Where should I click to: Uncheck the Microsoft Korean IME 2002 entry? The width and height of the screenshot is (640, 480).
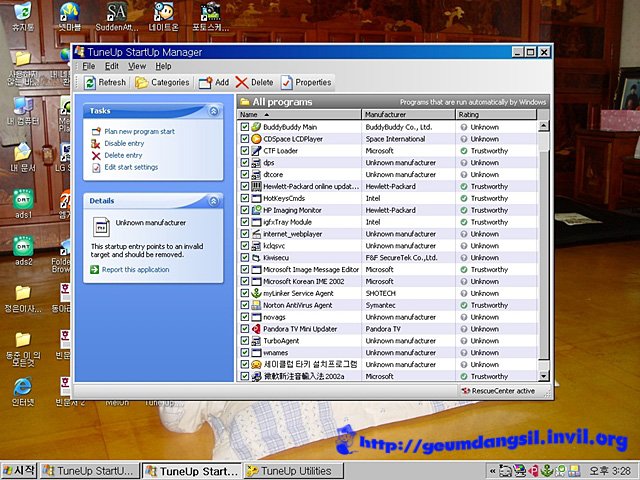click(244, 281)
